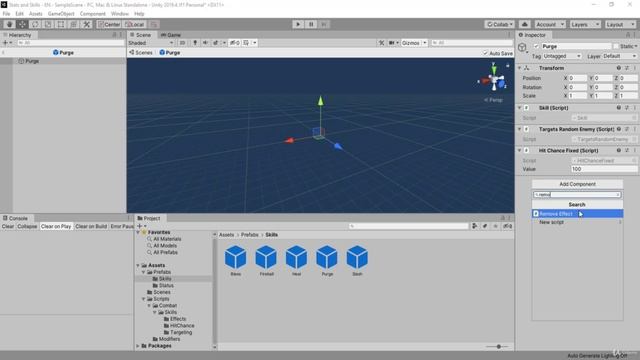Image resolution: width=640 pixels, height=360 pixels.
Task: Select the Move tool
Action: tap(22, 24)
